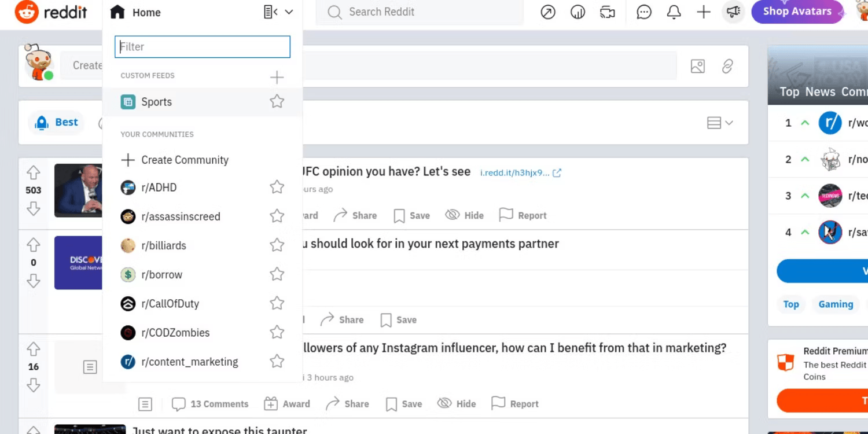Upvote the UFC opinion post
The height and width of the screenshot is (434, 868).
click(34, 172)
